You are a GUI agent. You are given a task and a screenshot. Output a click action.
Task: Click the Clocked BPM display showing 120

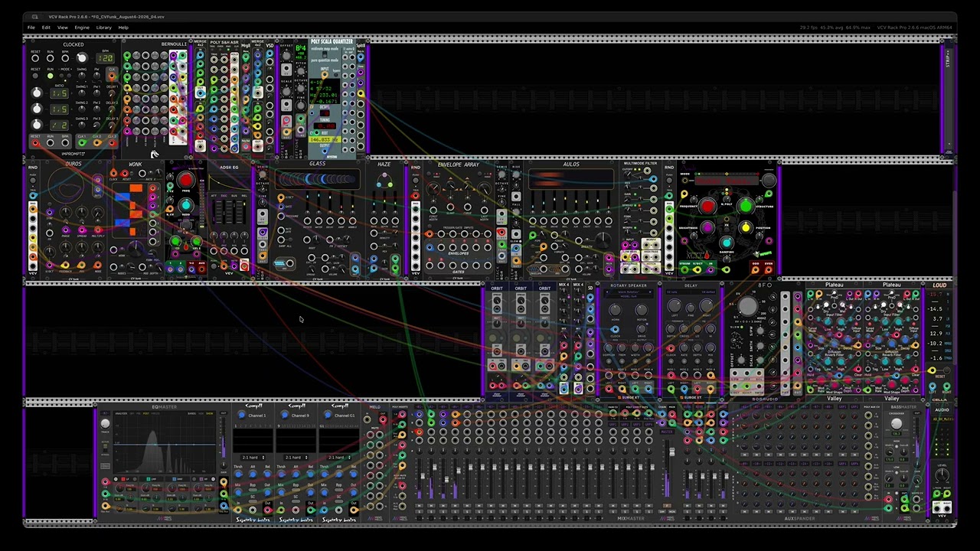(105, 58)
